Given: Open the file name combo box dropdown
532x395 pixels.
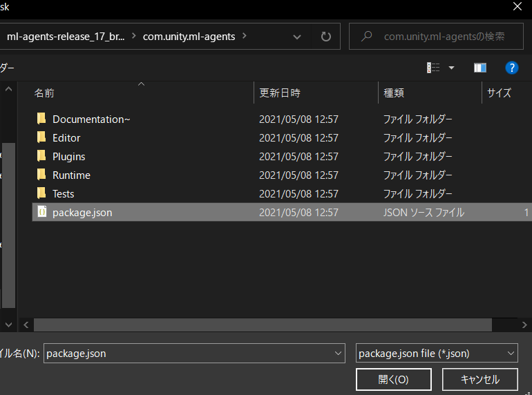Looking at the screenshot, I should [338, 354].
